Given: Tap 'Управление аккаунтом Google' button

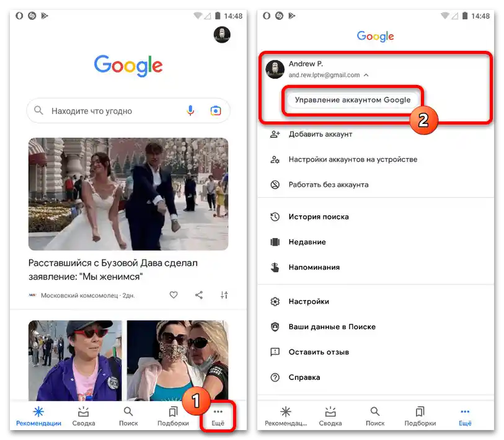Looking at the screenshot, I should (353, 100).
